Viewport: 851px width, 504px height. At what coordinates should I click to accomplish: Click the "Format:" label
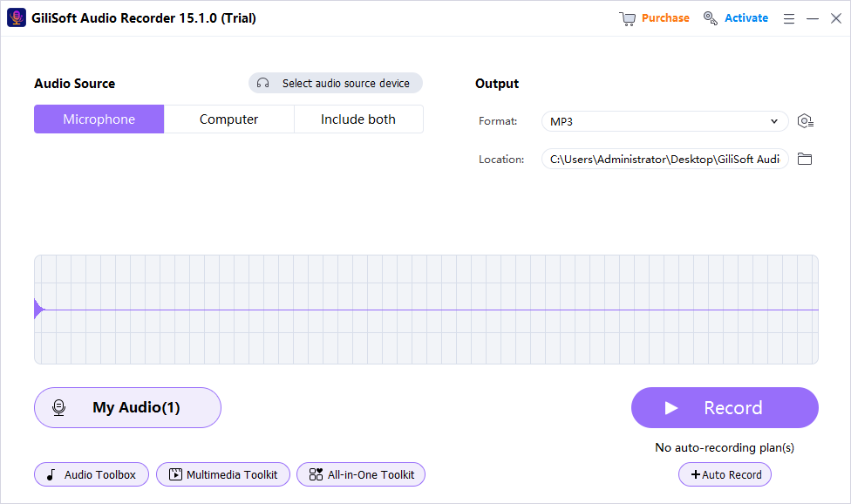(498, 121)
